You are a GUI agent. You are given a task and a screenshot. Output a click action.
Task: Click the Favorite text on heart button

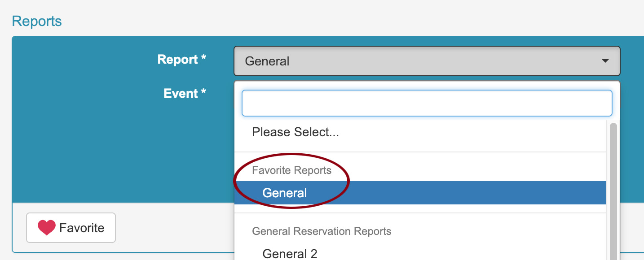pyautogui.click(x=82, y=228)
